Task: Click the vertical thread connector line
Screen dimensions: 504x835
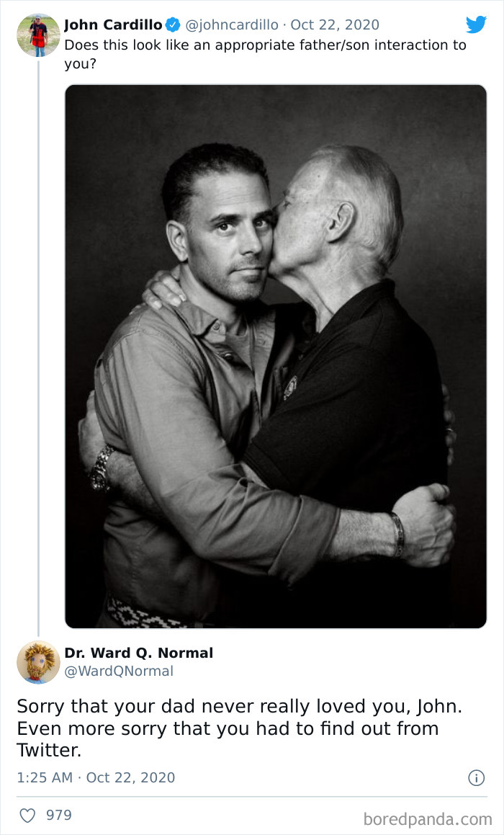Action: [37, 360]
